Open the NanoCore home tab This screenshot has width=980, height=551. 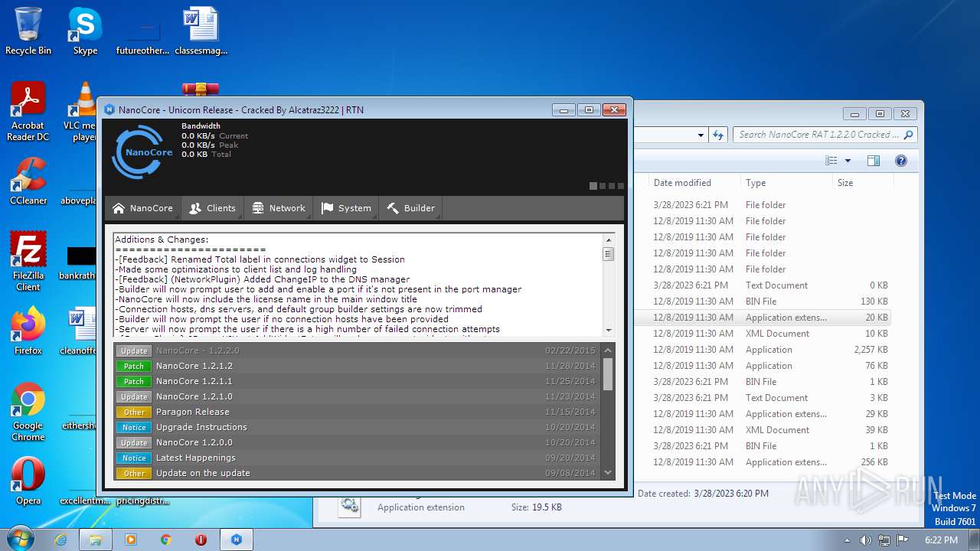(143, 208)
